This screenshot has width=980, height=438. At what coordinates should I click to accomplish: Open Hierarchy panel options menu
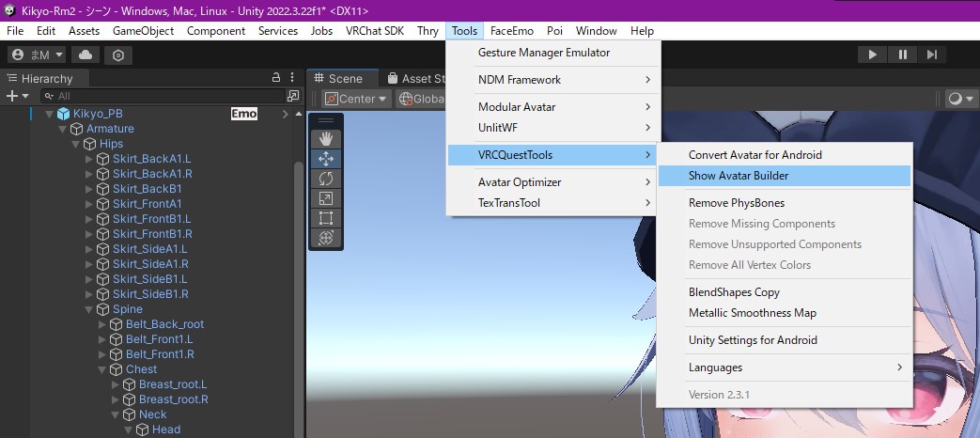pyautogui.click(x=292, y=78)
